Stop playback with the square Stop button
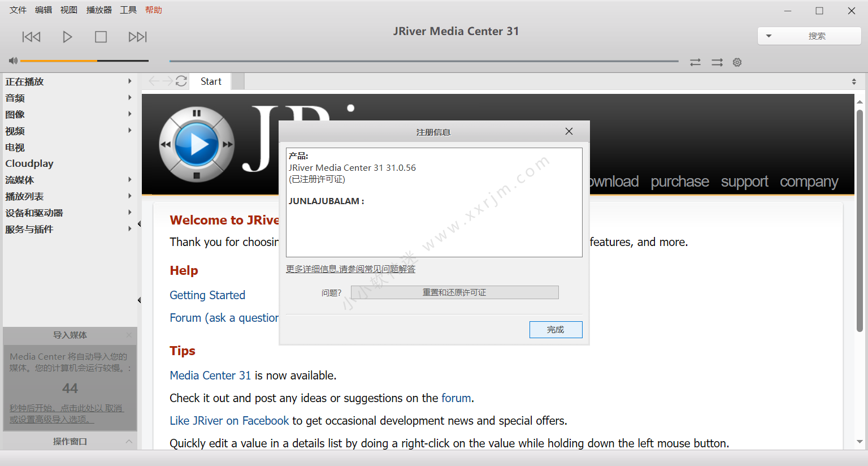Screen dimensions: 868x466 [101, 37]
